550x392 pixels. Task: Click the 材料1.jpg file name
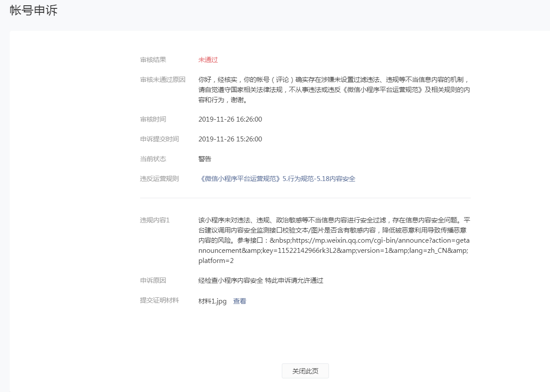click(213, 301)
